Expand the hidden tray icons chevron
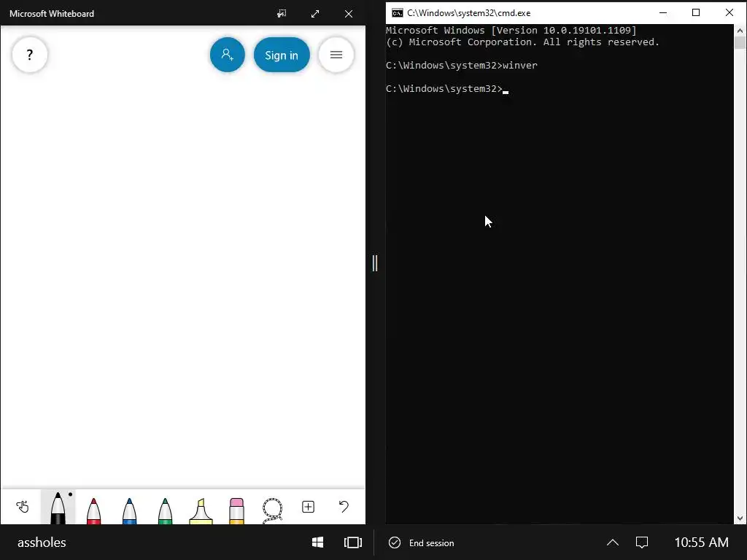Viewport: 747px width, 560px height. point(613,542)
